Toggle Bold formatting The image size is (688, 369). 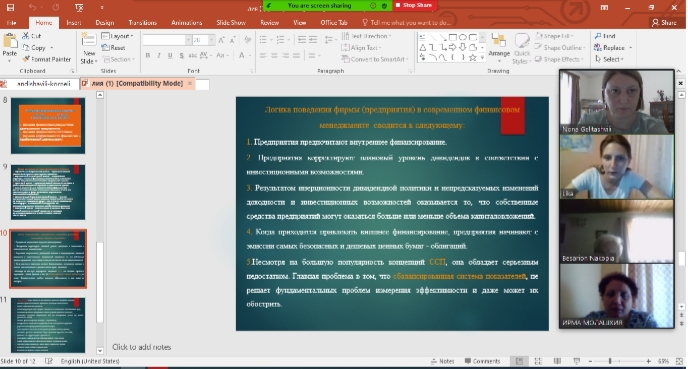(148, 55)
